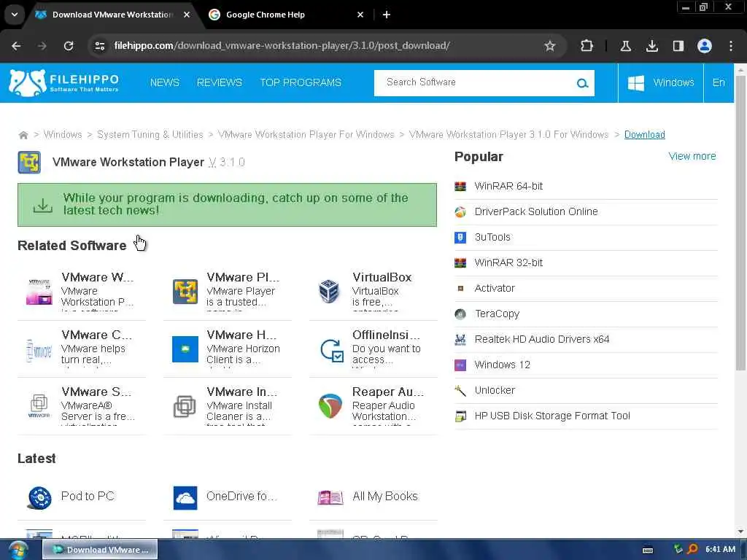Open the profile avatar icon
747x560 pixels.
coord(704,46)
